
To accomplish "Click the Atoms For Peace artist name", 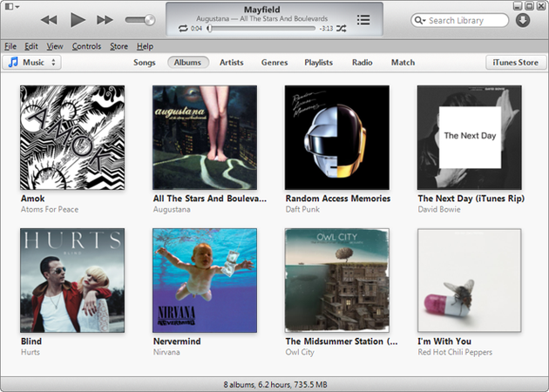I will [x=50, y=209].
